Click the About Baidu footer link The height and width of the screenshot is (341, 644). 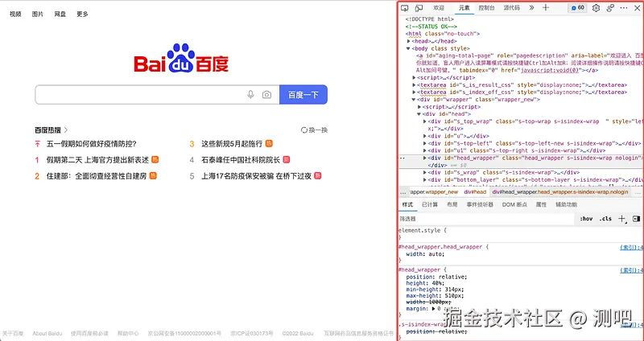point(47,334)
